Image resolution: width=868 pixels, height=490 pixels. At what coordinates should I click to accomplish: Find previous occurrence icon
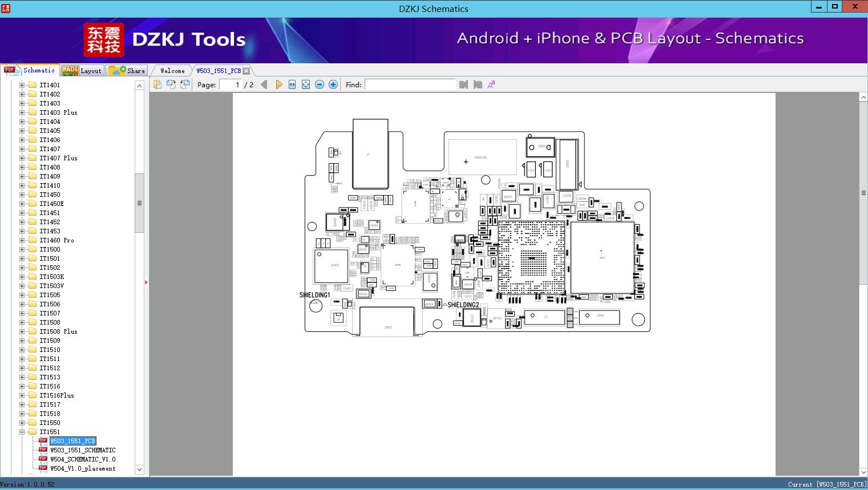pos(463,84)
